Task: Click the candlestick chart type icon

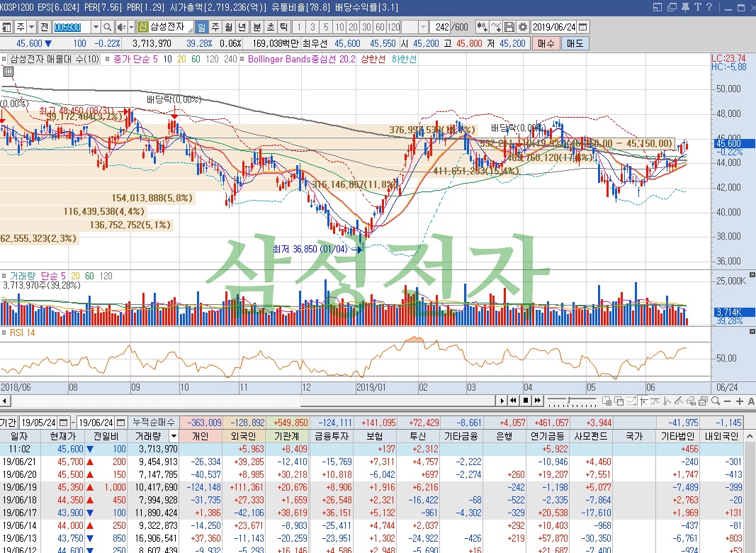Action: coord(482,27)
